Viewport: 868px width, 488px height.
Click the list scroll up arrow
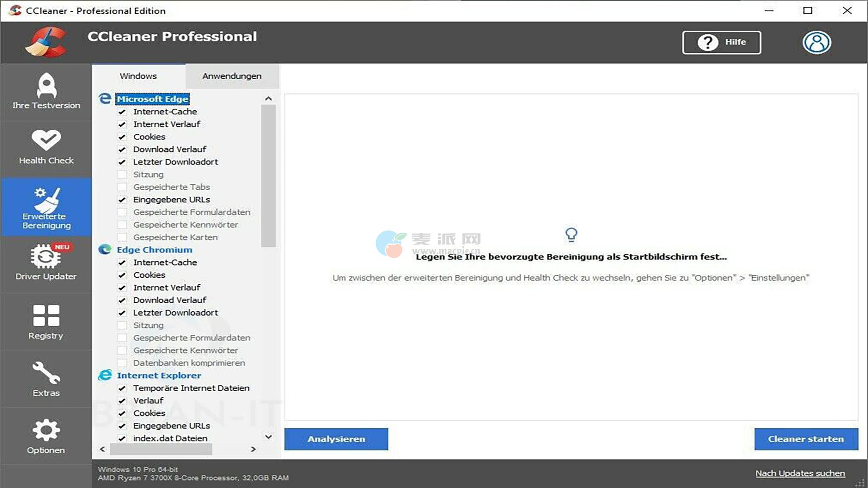[x=269, y=98]
